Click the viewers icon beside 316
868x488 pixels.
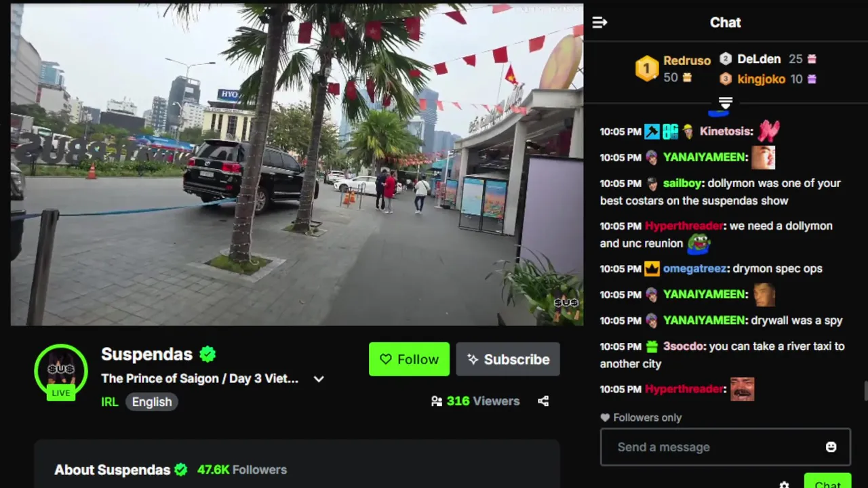click(x=437, y=401)
